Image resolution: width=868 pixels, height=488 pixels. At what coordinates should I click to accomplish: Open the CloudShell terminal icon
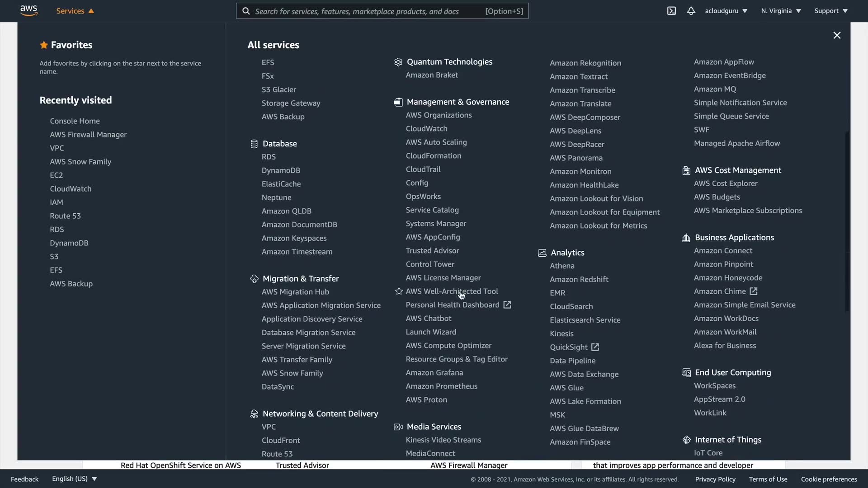[671, 11]
